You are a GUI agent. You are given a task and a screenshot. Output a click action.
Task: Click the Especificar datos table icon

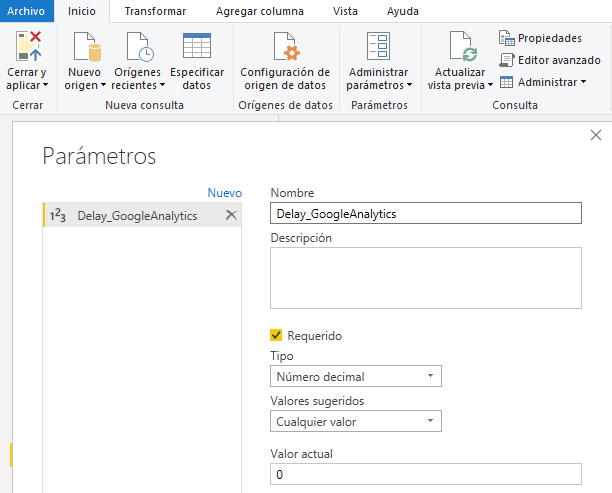click(x=197, y=47)
